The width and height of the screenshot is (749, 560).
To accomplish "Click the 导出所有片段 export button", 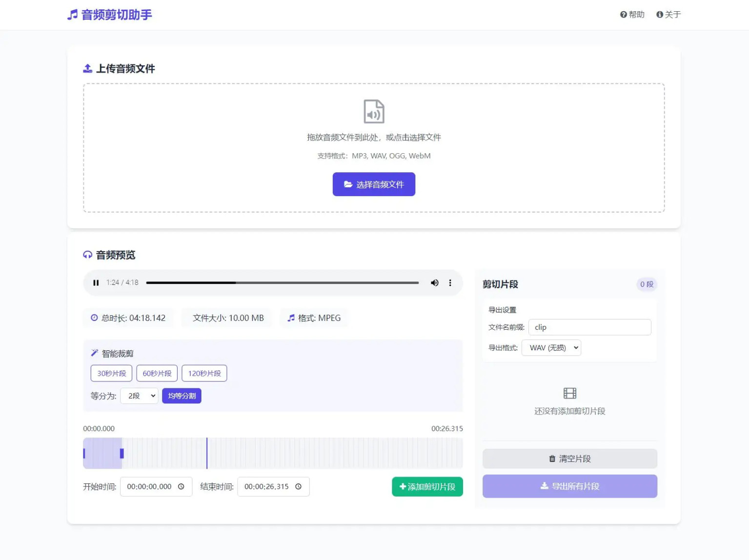I will (569, 486).
